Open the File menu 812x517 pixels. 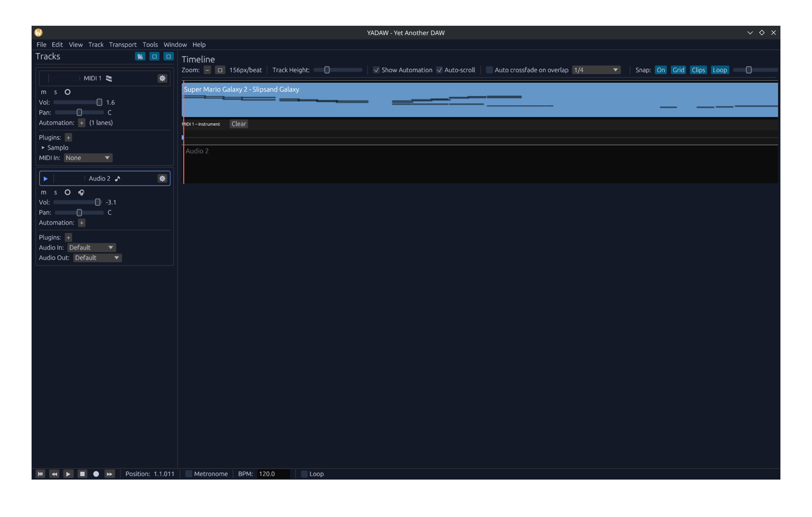(41, 45)
